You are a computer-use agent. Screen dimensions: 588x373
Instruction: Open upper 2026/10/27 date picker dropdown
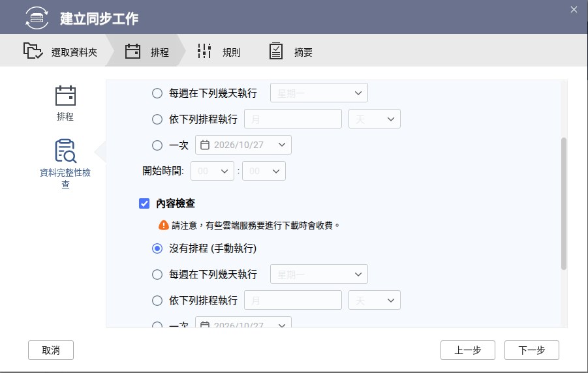[243, 145]
